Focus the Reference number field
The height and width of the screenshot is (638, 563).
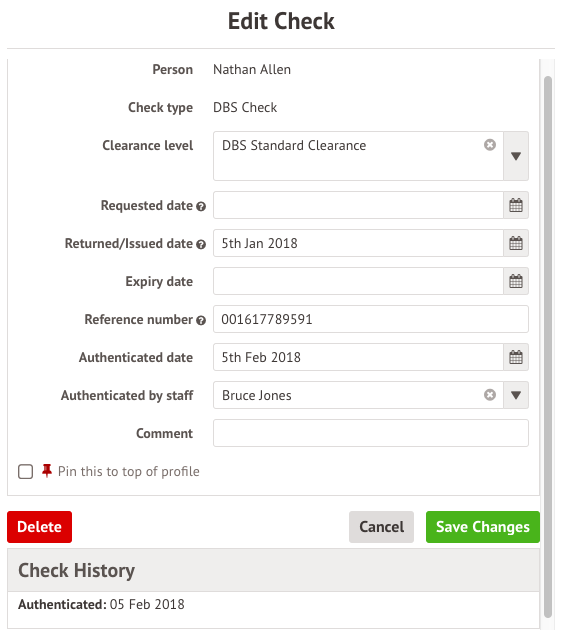(371, 319)
